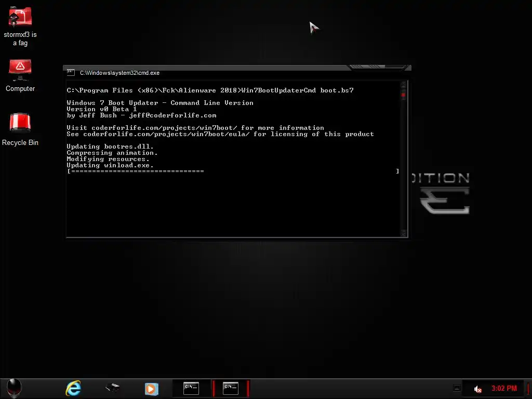The width and height of the screenshot is (532, 399).
Task: Click the 'Version v0 Beta 1' text
Action: click(102, 109)
